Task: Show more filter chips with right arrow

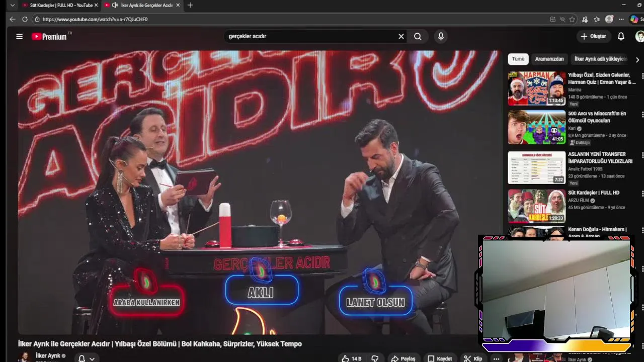Action: point(637,59)
